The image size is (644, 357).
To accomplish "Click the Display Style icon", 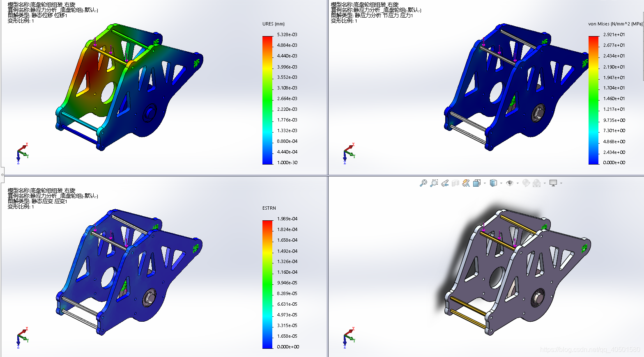I will pos(493,183).
